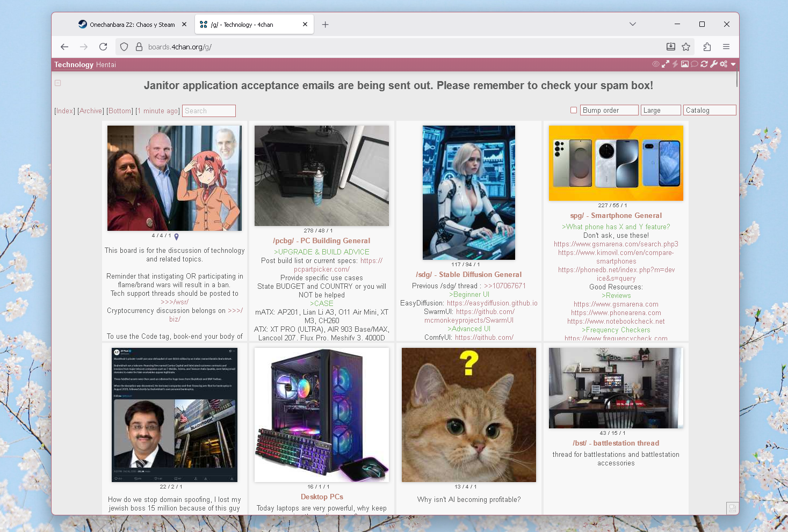
Task: Go back with the browser back arrow
Action: pos(64,47)
